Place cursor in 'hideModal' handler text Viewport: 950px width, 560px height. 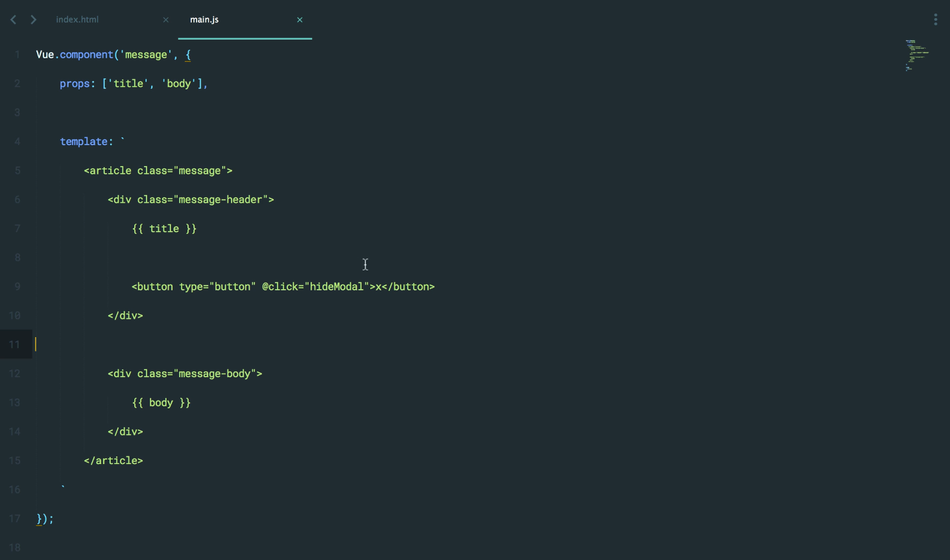point(336,286)
